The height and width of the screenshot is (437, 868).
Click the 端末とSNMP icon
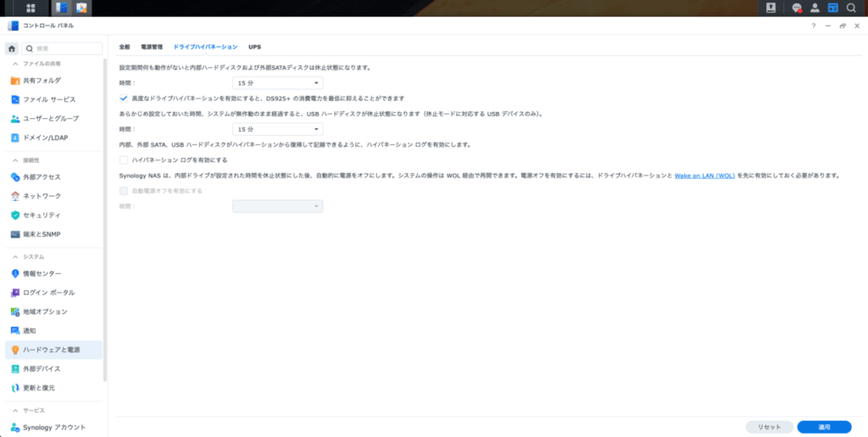point(15,234)
